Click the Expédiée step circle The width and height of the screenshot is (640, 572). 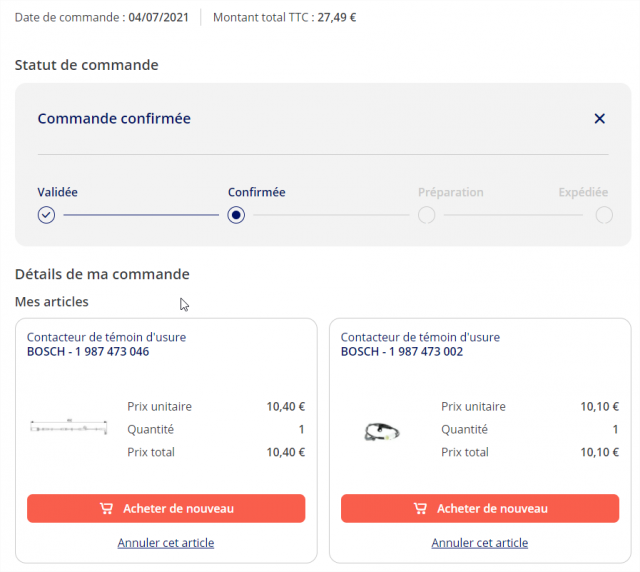(603, 215)
